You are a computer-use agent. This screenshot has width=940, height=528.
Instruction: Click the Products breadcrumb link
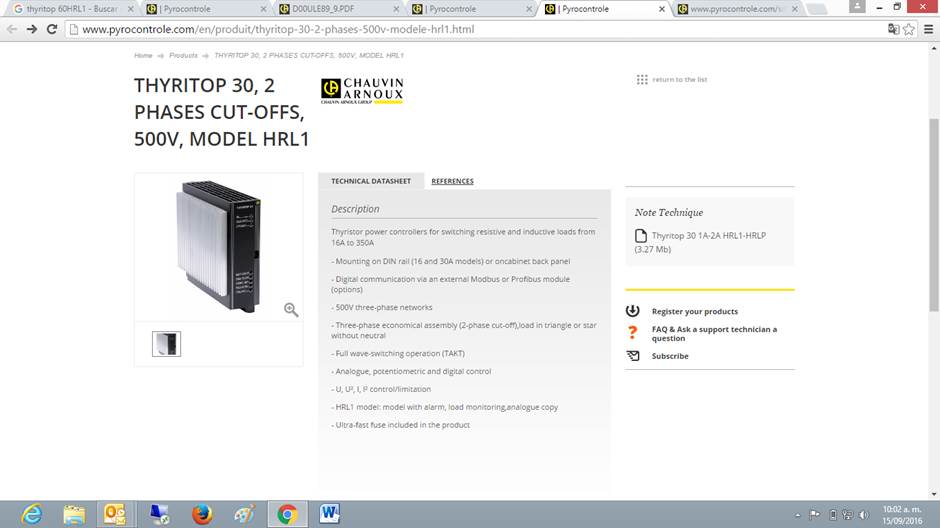coord(183,55)
